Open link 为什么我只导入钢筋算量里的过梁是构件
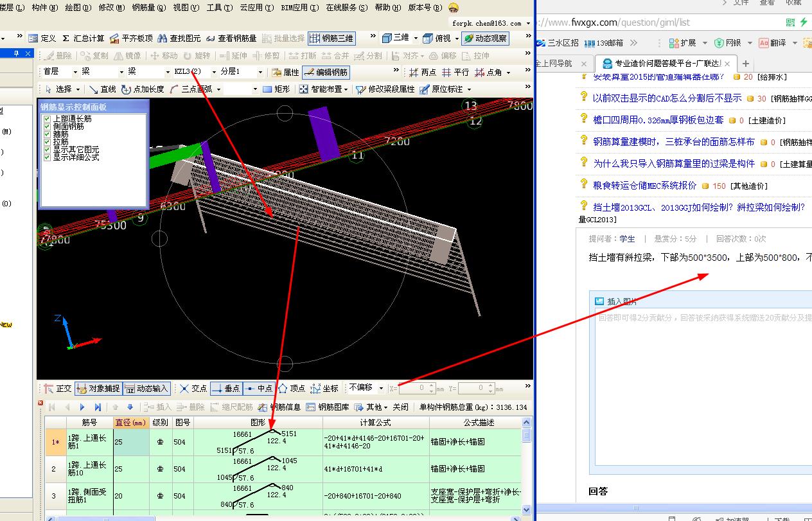This screenshot has height=521, width=812. (x=674, y=163)
